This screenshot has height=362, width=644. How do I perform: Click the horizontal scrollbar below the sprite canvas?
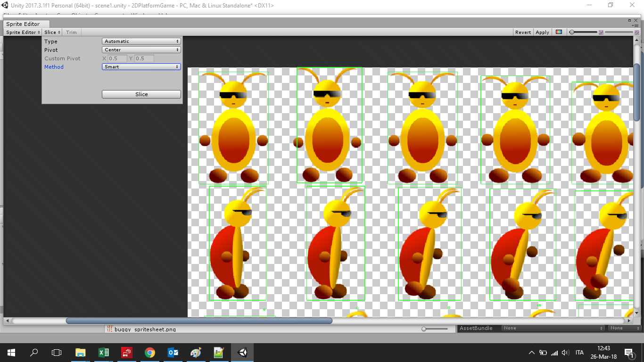199,321
